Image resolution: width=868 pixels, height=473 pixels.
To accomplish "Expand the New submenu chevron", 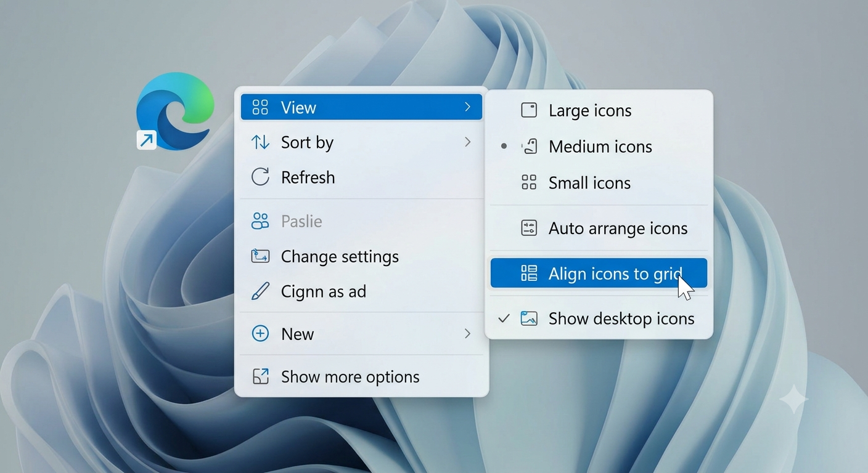I will (468, 334).
